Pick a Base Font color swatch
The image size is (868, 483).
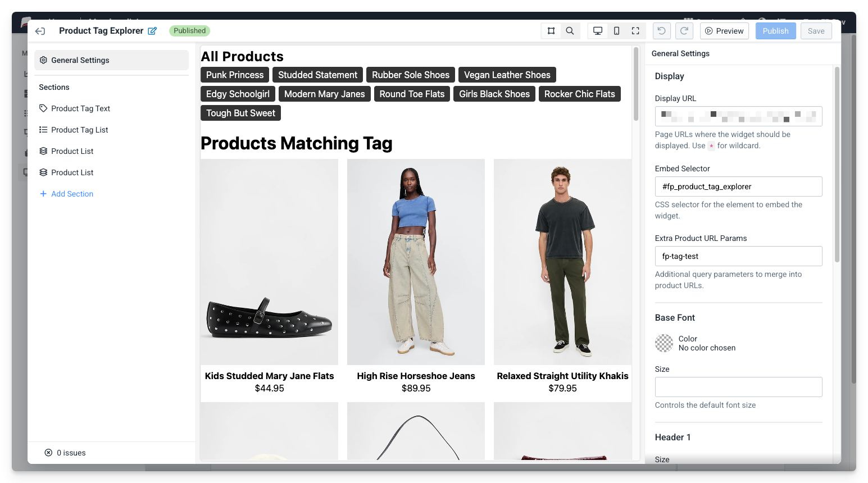pyautogui.click(x=664, y=343)
